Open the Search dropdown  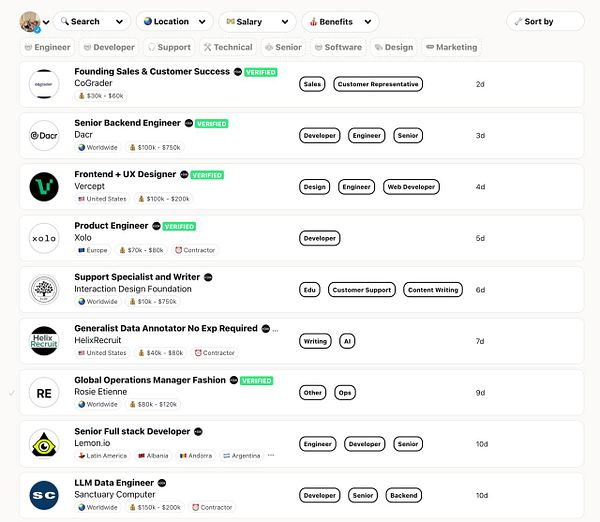(x=92, y=22)
